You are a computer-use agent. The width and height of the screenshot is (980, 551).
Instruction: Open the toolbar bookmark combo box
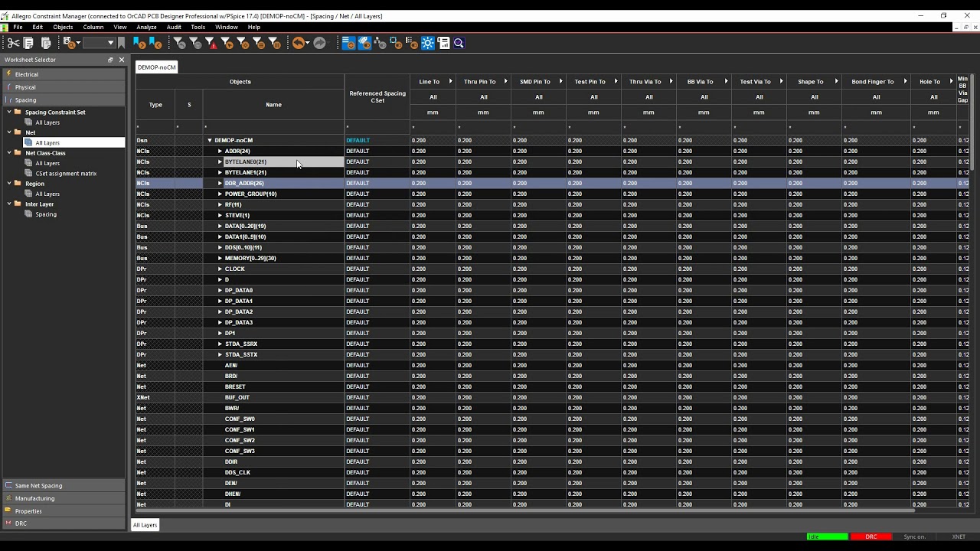click(100, 43)
